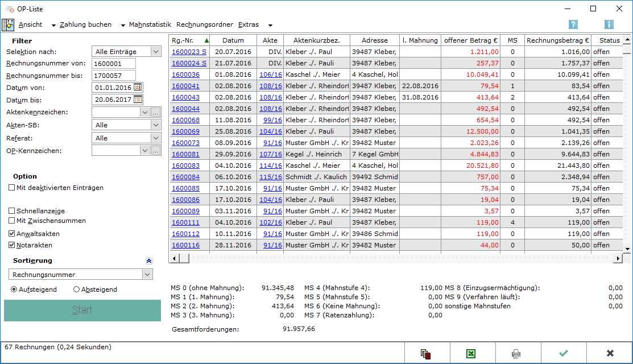Click ellipsis button next to OP-Kennzeichen

[x=156, y=151]
